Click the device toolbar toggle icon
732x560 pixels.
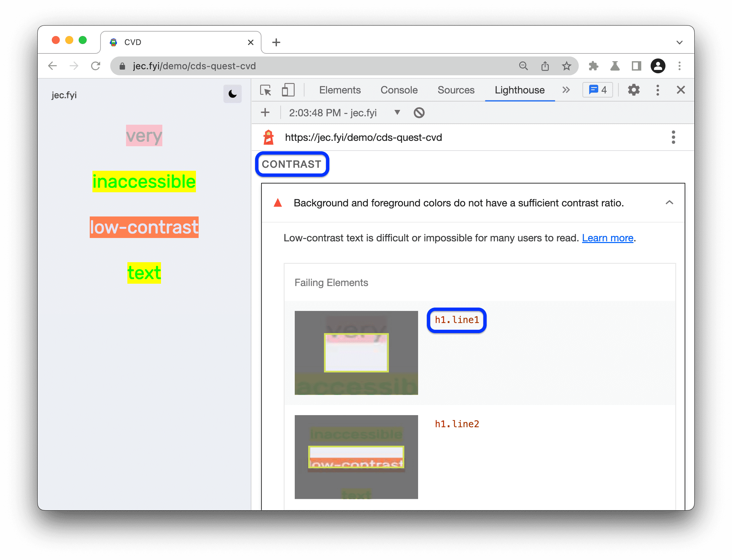289,90
